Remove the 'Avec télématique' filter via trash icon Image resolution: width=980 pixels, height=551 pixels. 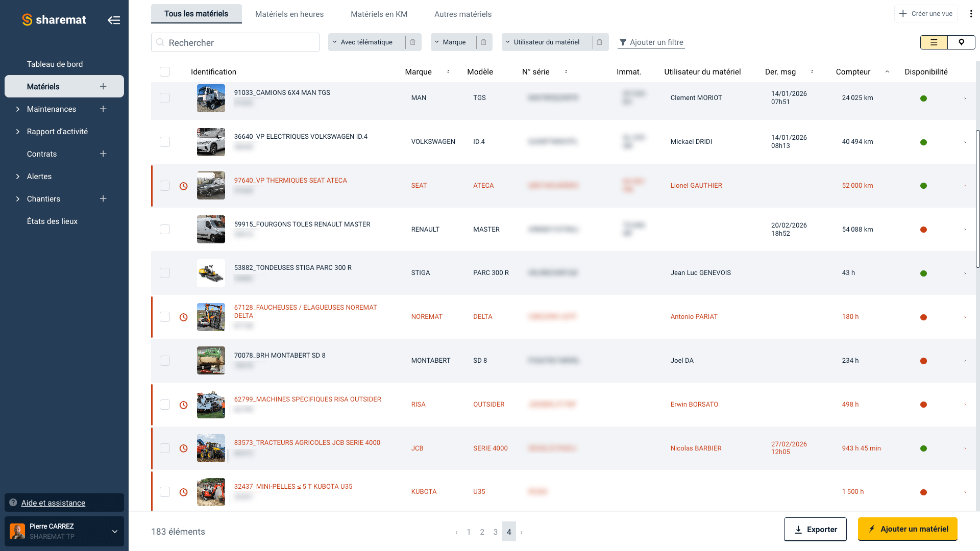coord(413,42)
